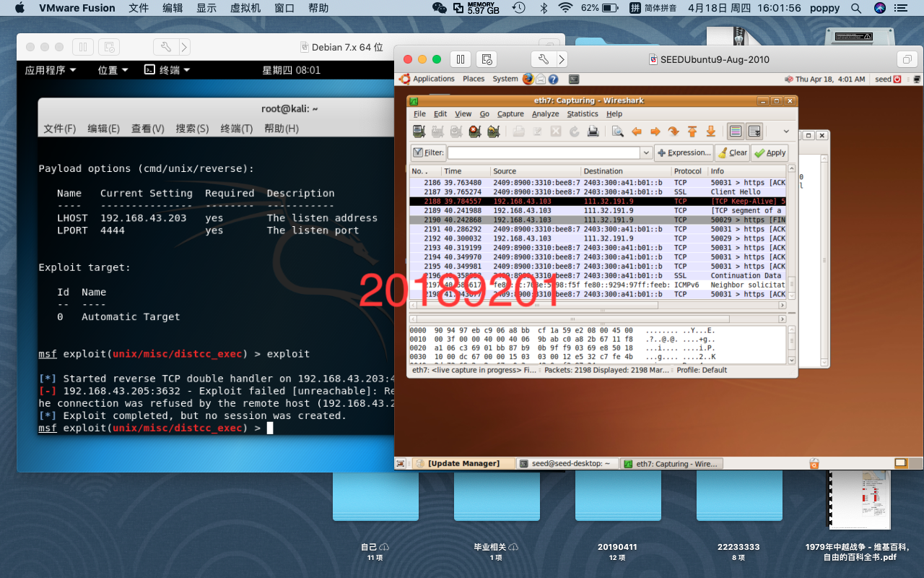The width and height of the screenshot is (924, 578).
Task: Switch to seed@seed-desktop terminal taskbar entry
Action: [567, 464]
